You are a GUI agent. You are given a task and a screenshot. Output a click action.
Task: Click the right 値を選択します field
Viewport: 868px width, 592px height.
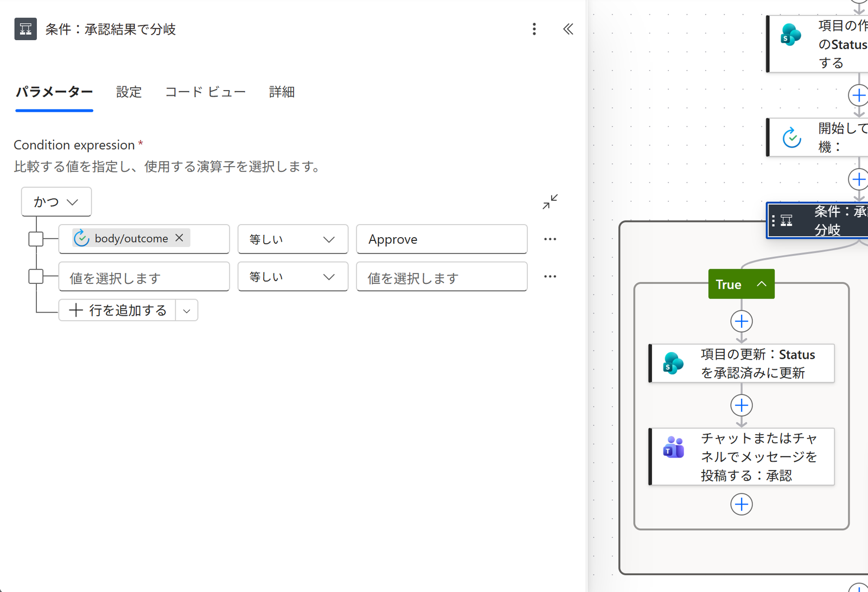(x=442, y=276)
